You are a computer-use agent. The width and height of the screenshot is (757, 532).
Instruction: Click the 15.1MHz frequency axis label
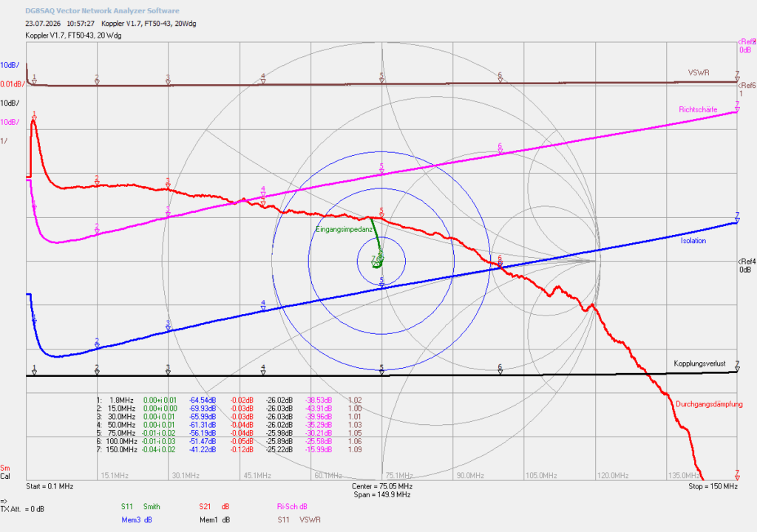point(115,476)
